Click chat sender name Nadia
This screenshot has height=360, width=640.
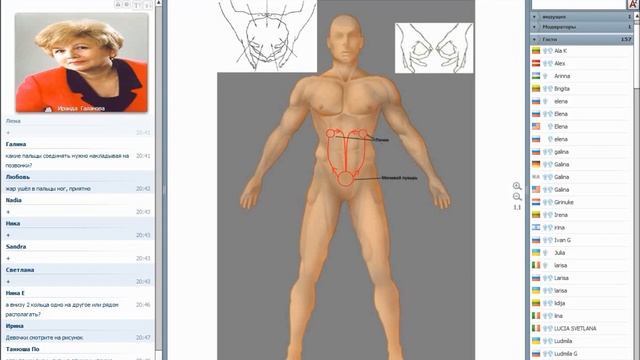click(x=13, y=200)
